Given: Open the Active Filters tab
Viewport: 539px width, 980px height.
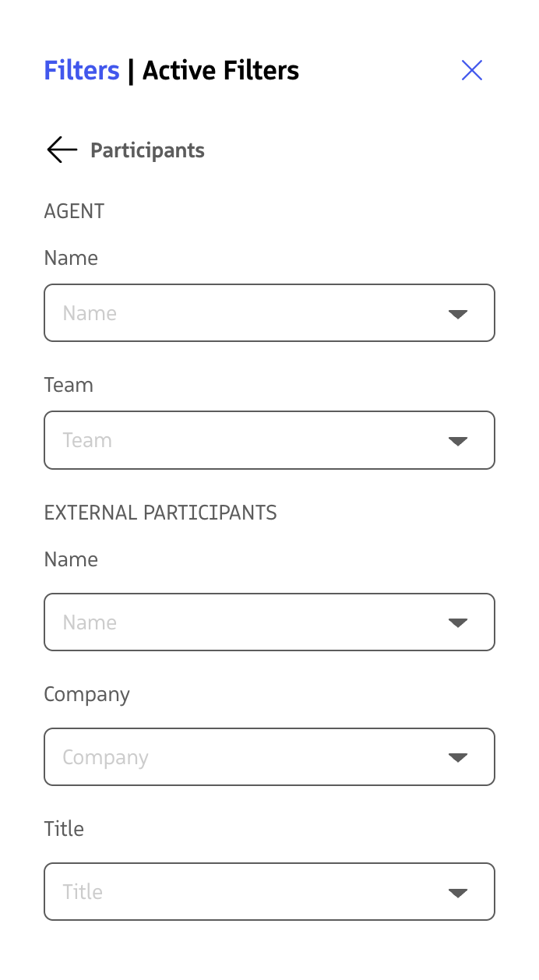Looking at the screenshot, I should [220, 71].
